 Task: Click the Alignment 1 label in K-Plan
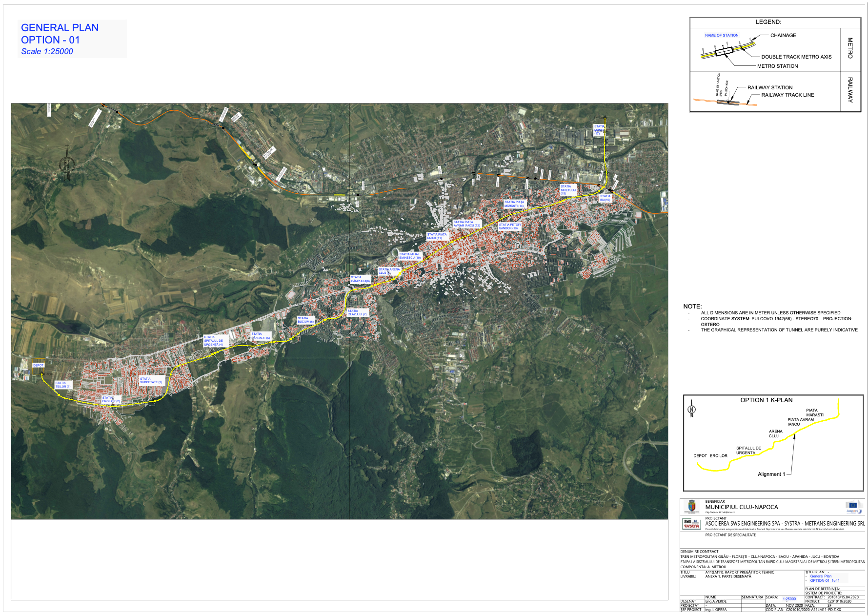coord(771,474)
